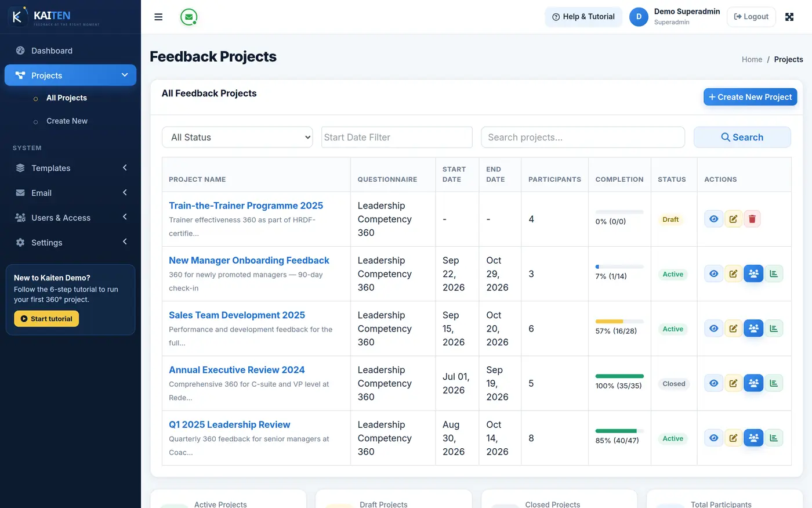Open report for Annual Executive Review 2024
Viewport: 812px width, 508px height.
(774, 383)
